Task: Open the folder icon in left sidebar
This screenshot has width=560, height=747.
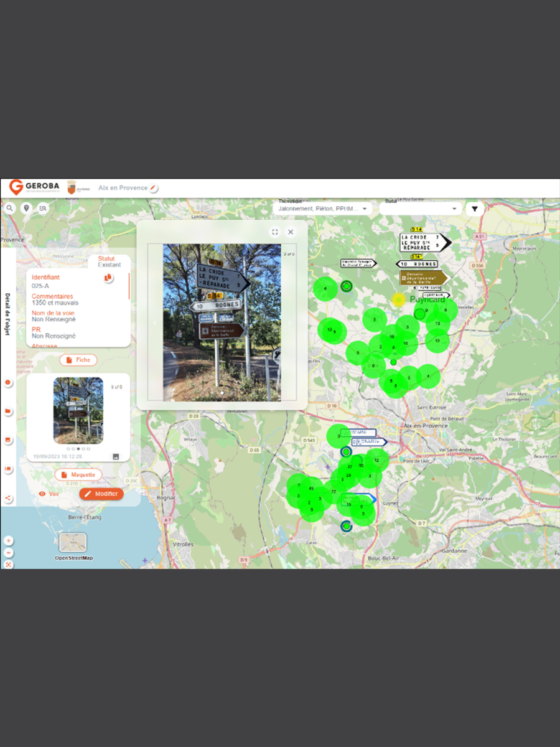Action: [8, 411]
